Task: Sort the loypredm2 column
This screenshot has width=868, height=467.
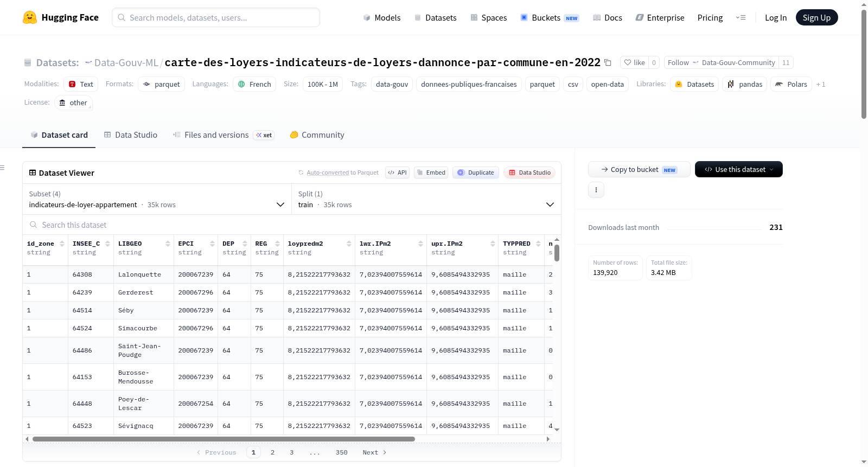Action: [349, 244]
